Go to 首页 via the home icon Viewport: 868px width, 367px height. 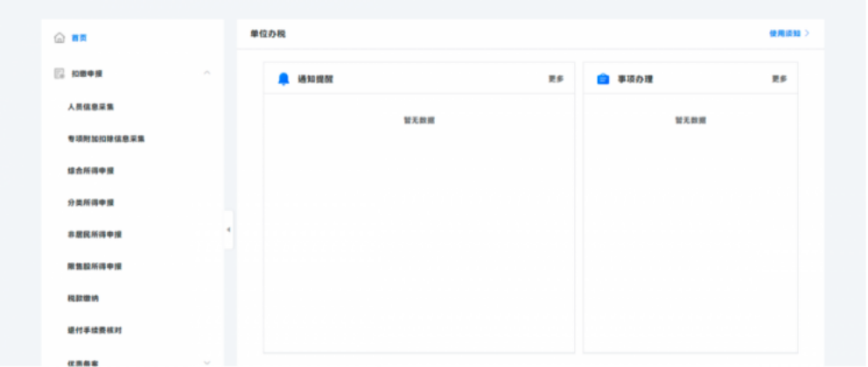coord(59,38)
